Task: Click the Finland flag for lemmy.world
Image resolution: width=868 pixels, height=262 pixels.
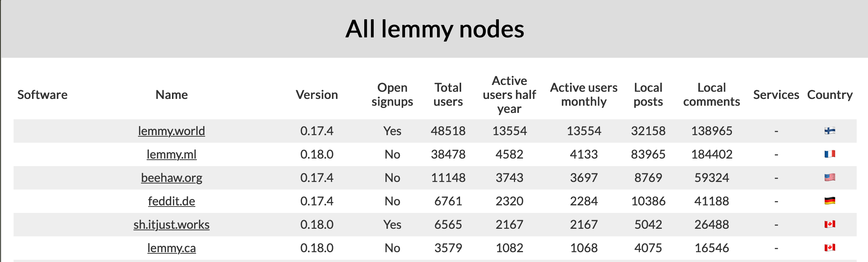Action: (830, 131)
